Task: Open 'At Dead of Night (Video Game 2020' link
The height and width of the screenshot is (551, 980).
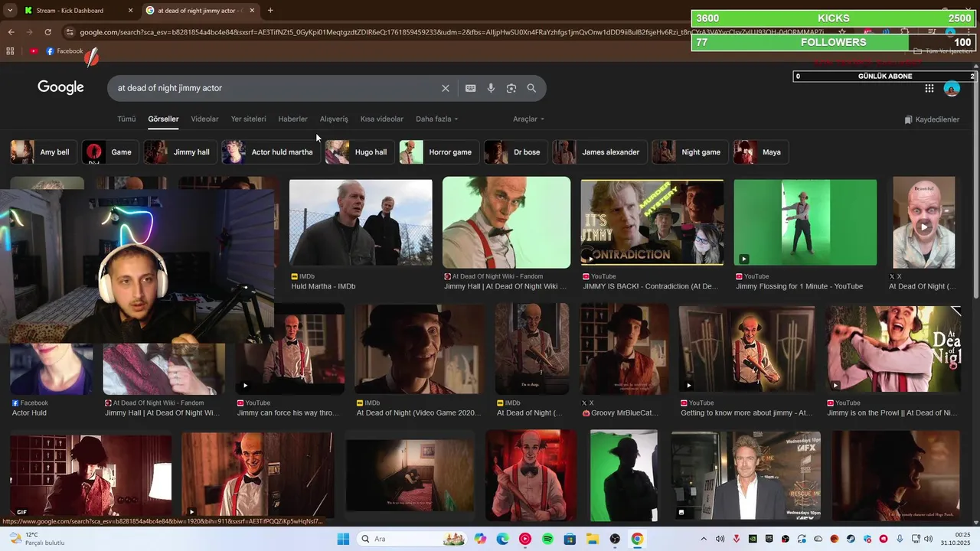Action: tap(418, 413)
